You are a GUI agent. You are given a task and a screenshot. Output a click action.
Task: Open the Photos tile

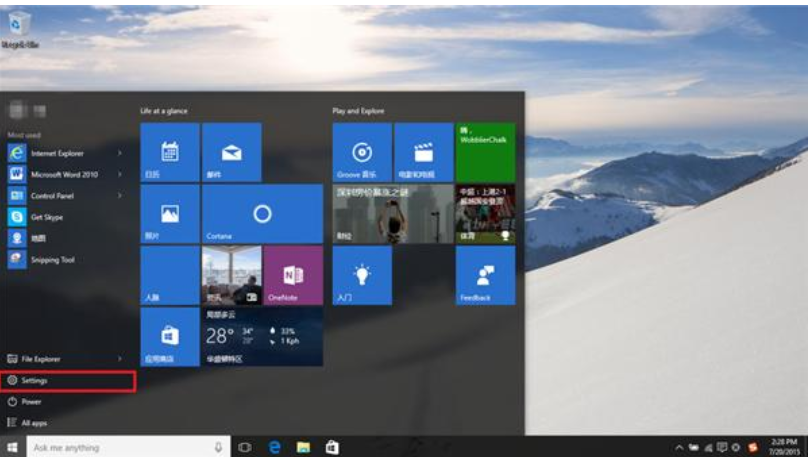coord(170,214)
